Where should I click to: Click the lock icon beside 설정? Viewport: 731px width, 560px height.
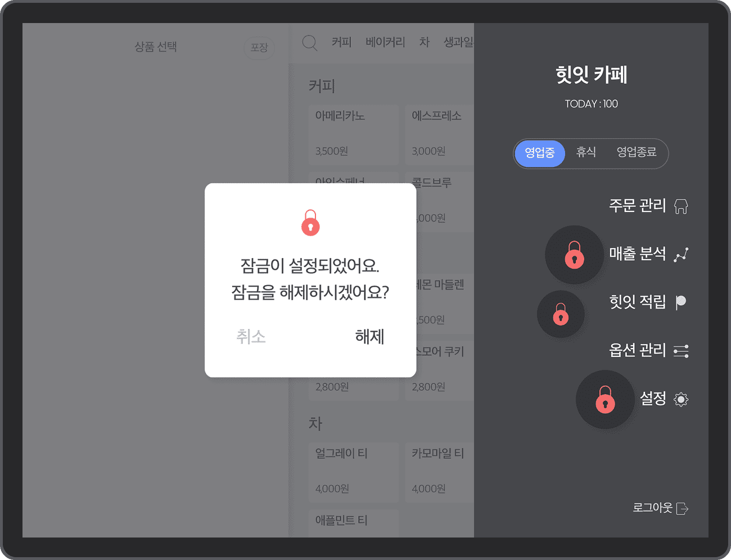(605, 400)
